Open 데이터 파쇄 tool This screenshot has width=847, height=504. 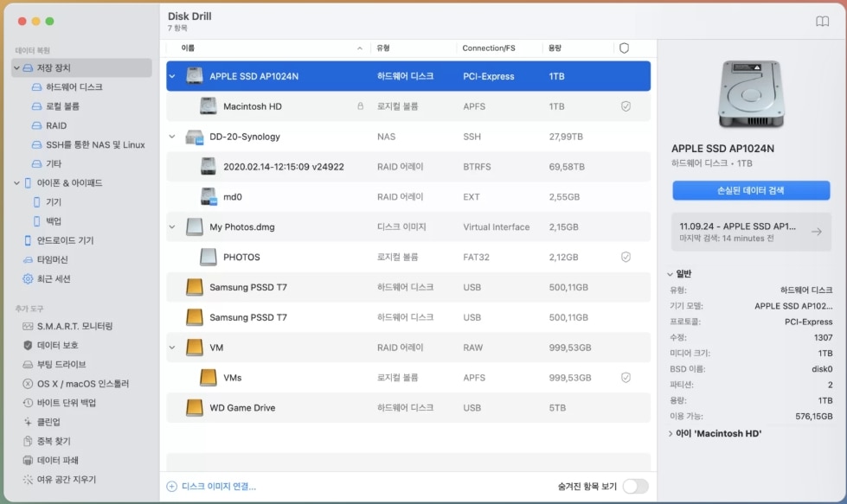click(x=50, y=460)
